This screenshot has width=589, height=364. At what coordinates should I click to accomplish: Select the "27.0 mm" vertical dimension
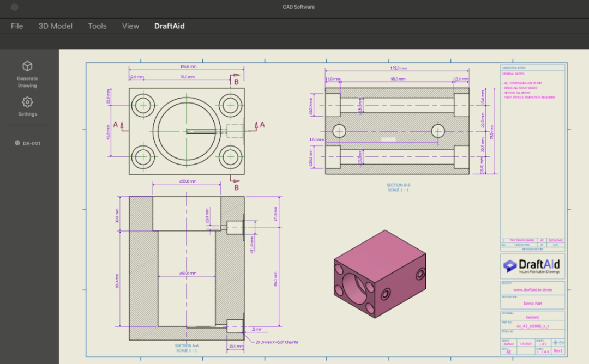click(x=275, y=214)
